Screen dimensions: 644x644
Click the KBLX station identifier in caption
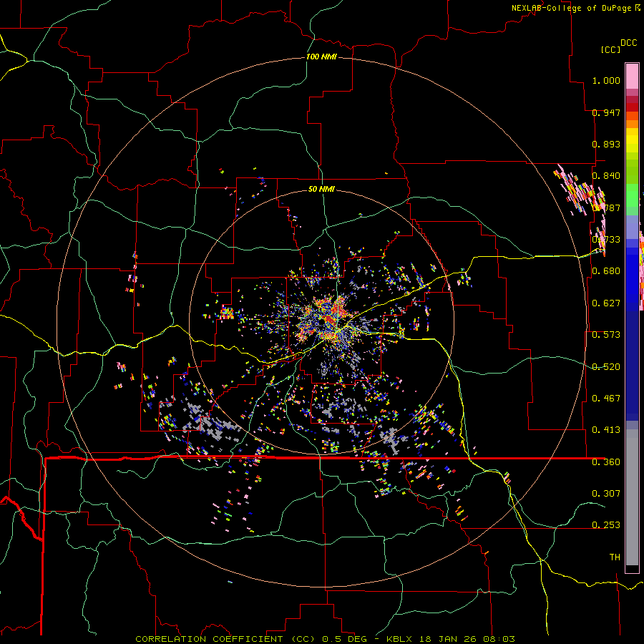(401, 639)
